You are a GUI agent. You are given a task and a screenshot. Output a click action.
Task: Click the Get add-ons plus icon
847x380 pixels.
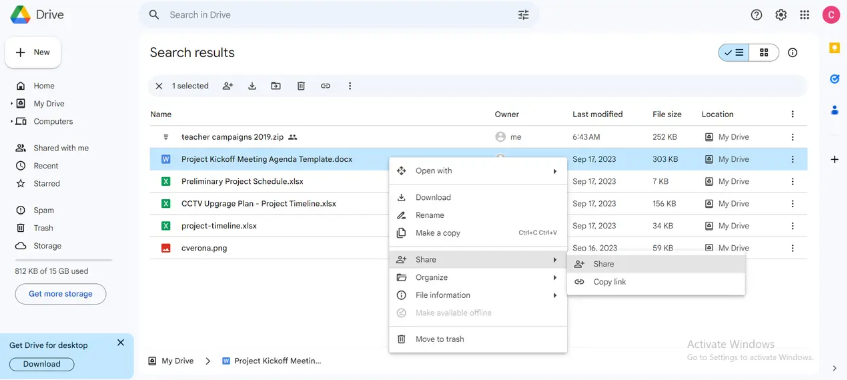click(834, 159)
